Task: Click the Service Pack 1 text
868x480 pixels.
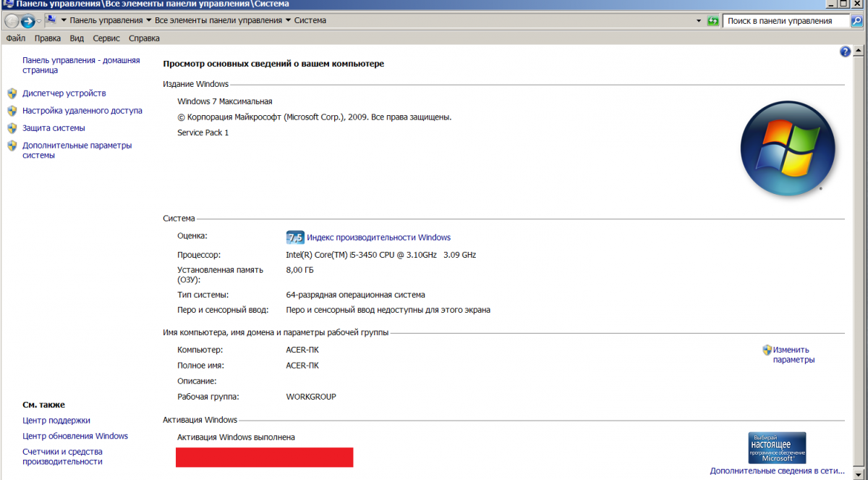Action: [203, 132]
